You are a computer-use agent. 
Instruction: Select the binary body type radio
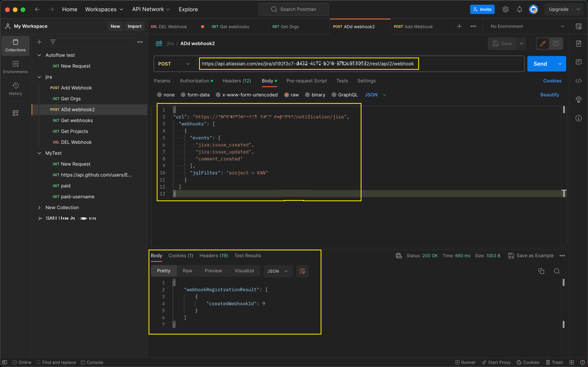coord(307,95)
